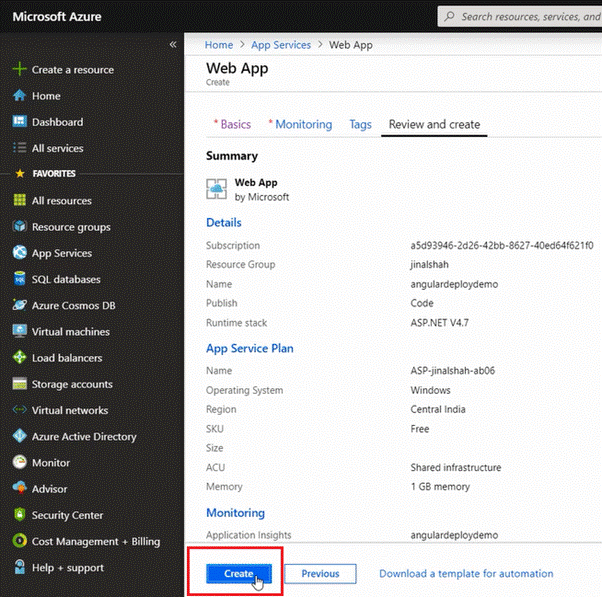The width and height of the screenshot is (602, 597).
Task: Click the Help + support icon
Action: (20, 567)
